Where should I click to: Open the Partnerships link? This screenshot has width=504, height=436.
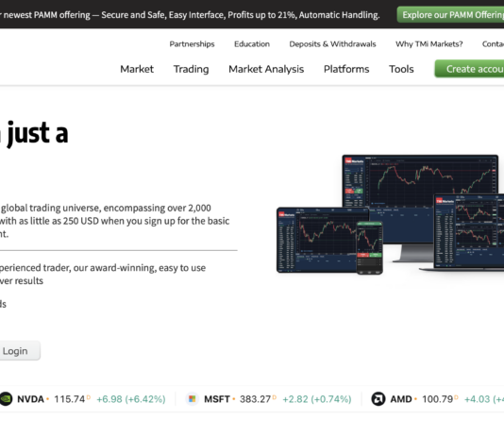pyautogui.click(x=192, y=44)
